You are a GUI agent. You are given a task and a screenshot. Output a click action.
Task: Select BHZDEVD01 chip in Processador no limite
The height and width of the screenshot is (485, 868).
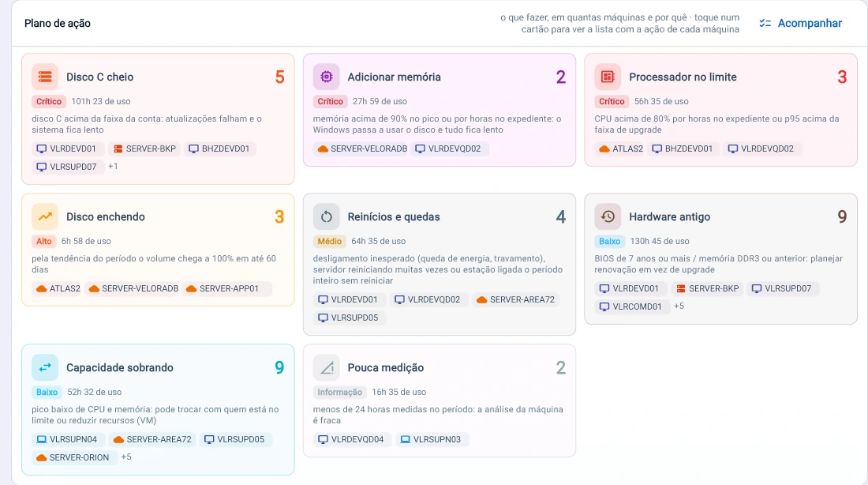coord(683,149)
